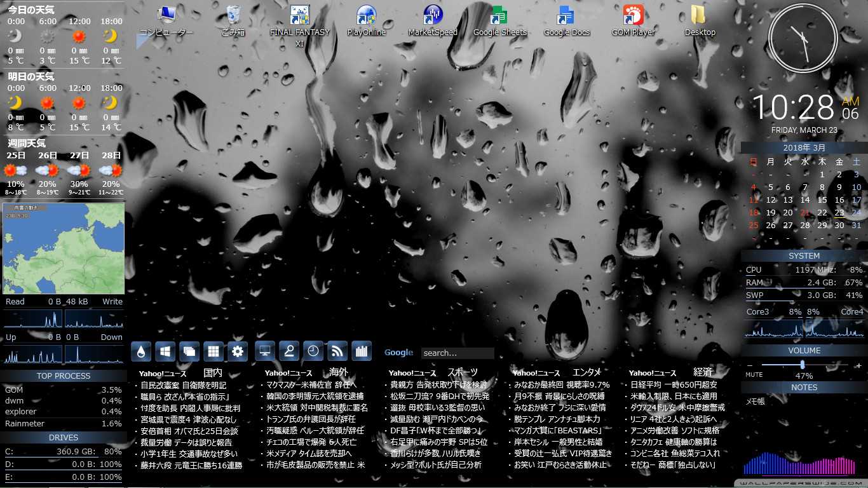
Task: Click the Windows logo launcher icon
Action: point(165,351)
